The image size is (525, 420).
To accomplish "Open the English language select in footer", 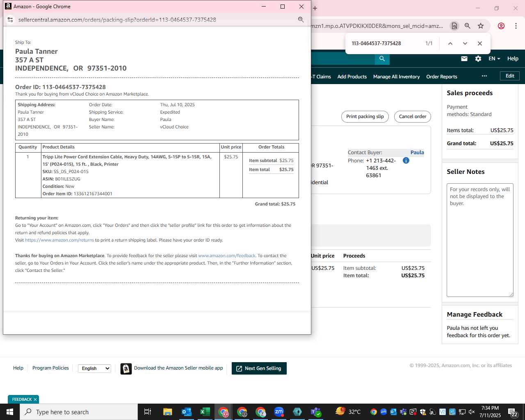I will pos(94,368).
